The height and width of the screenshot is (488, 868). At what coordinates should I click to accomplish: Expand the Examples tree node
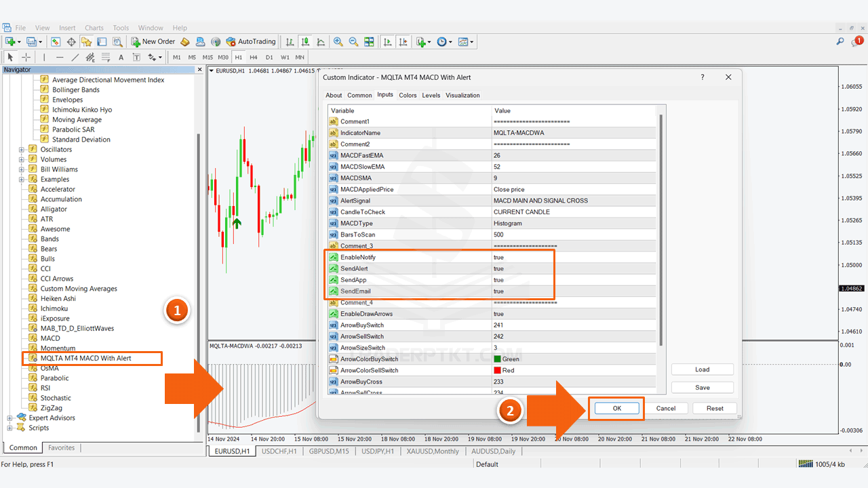[22, 179]
